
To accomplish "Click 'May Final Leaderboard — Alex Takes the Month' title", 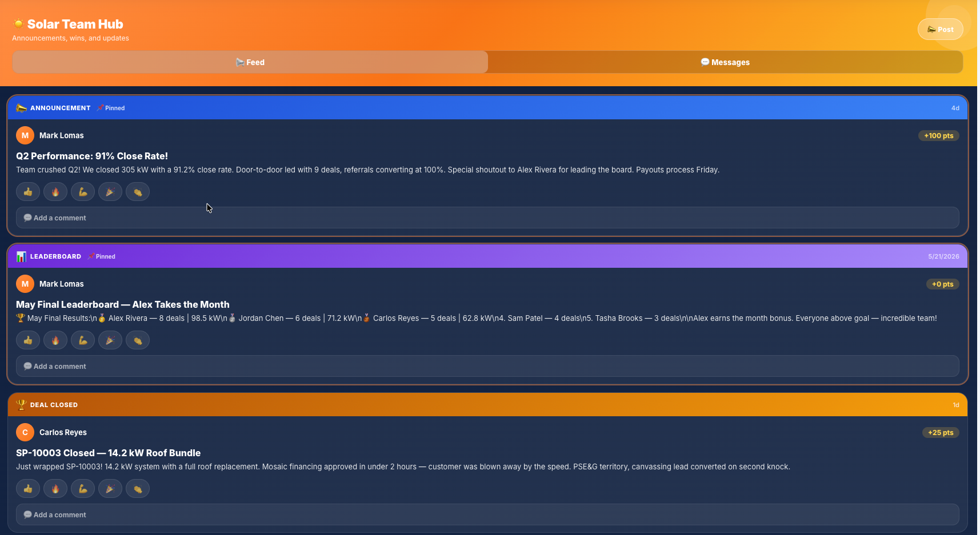I will pyautogui.click(x=123, y=304).
